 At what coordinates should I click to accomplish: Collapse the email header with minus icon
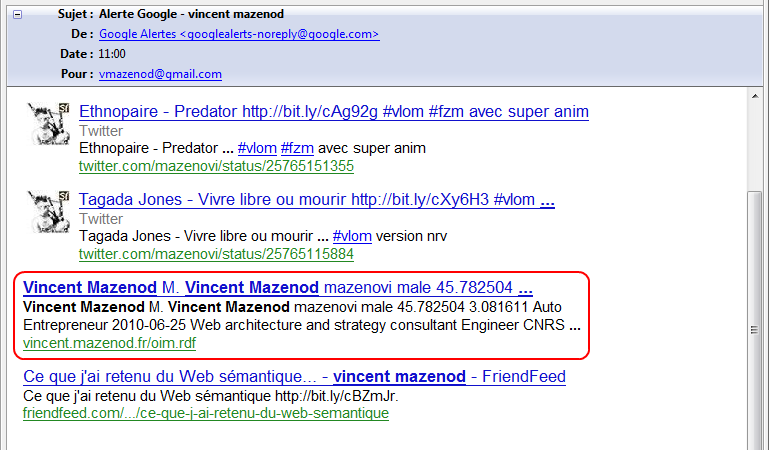18,15
